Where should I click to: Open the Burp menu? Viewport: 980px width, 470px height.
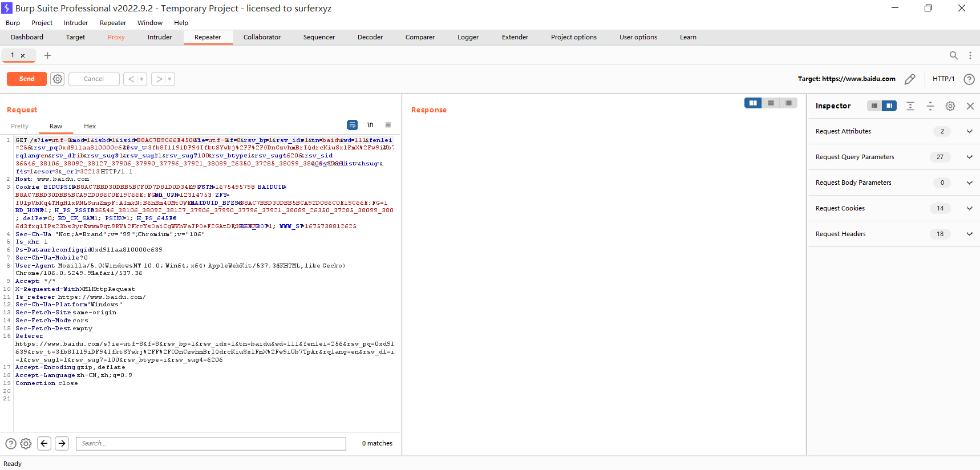(13, 23)
